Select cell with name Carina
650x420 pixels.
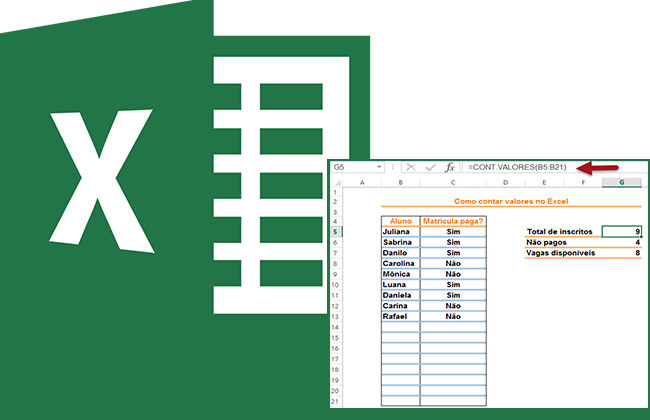(400, 306)
